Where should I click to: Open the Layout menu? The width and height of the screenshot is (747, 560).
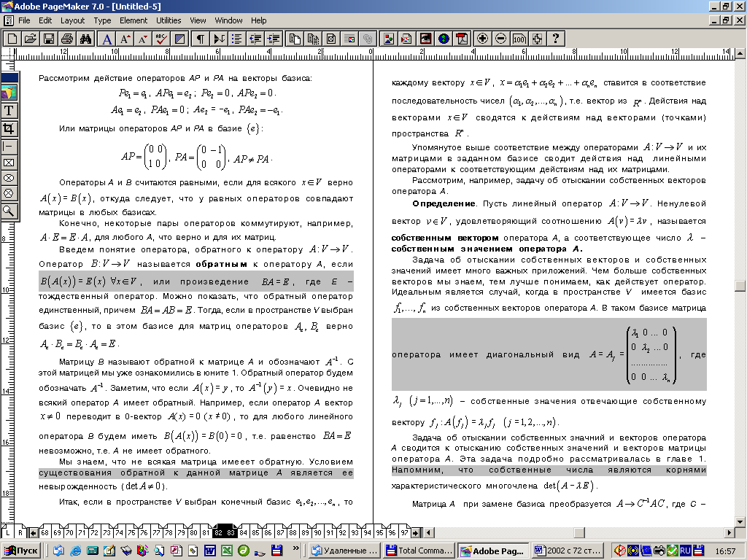(x=72, y=20)
